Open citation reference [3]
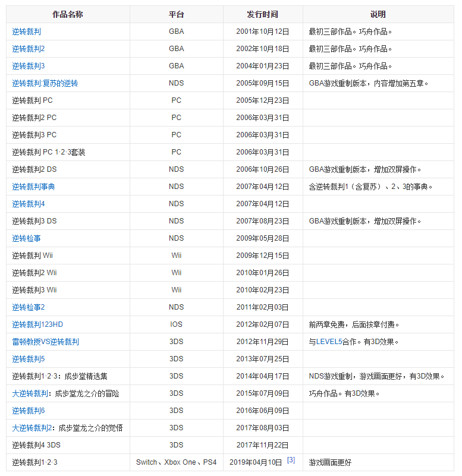 click(x=291, y=460)
